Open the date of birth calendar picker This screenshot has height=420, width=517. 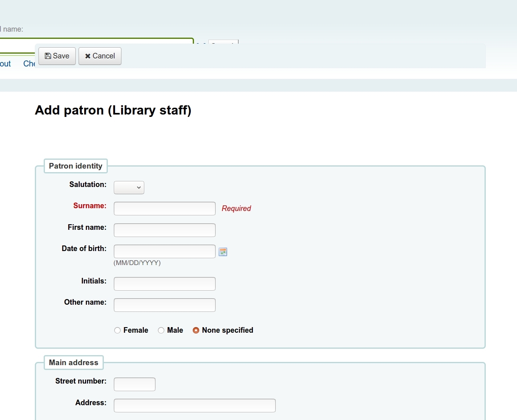(x=223, y=252)
